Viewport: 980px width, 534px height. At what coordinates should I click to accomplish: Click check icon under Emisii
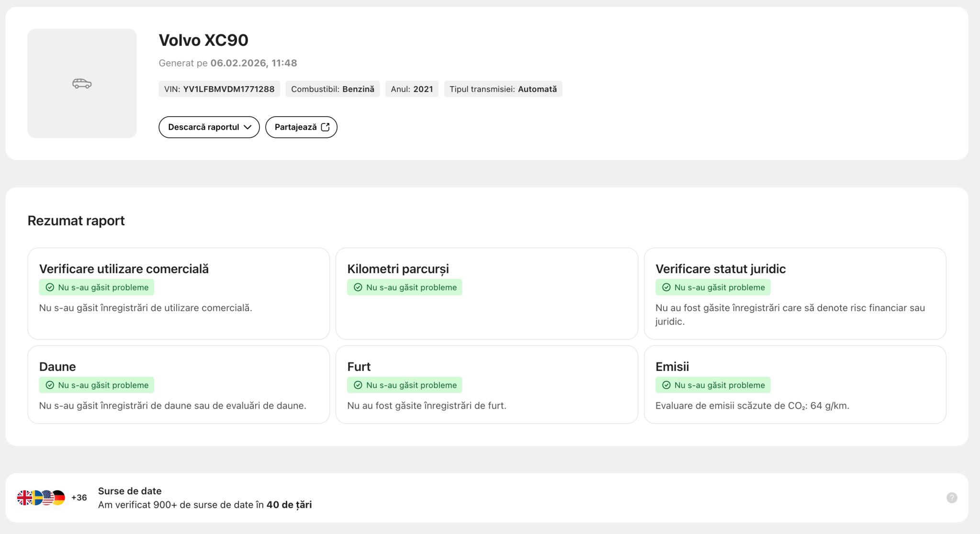pyautogui.click(x=666, y=385)
